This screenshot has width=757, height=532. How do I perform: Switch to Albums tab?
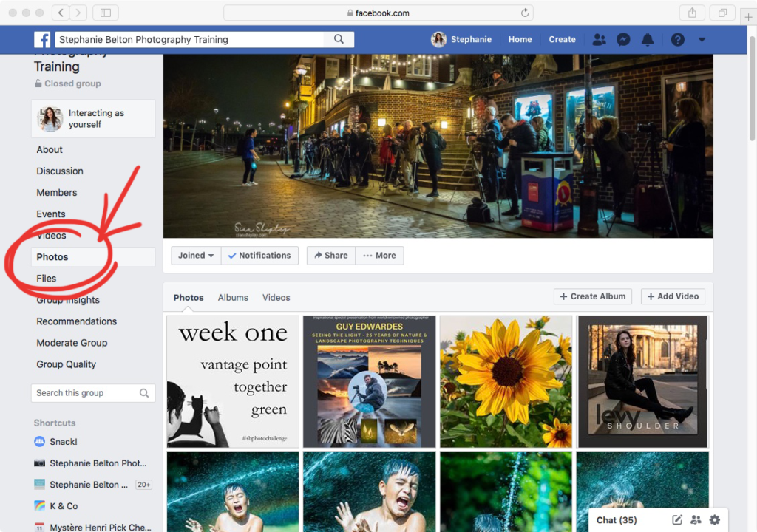[233, 297]
